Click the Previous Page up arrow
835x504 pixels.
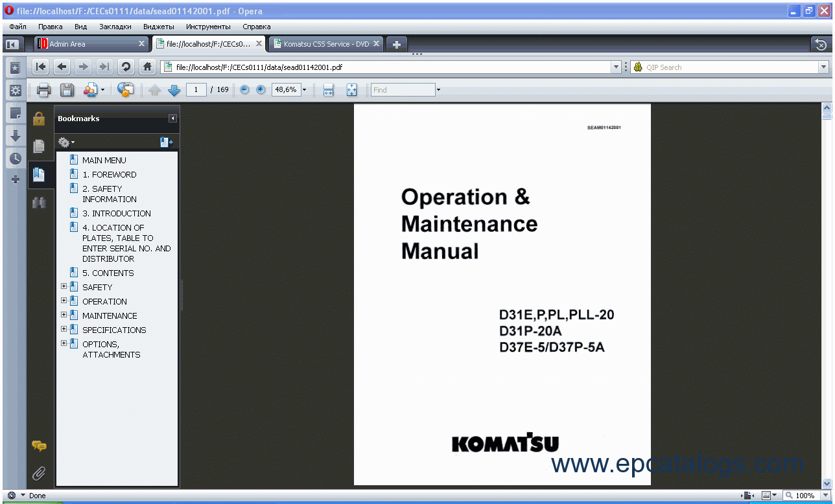pos(154,90)
